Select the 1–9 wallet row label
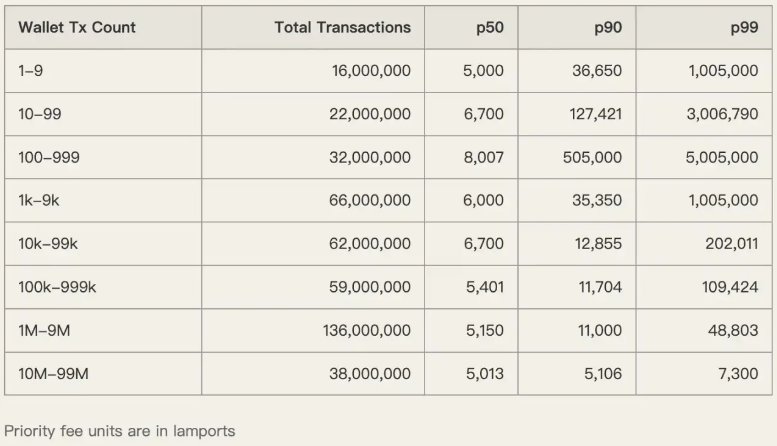 tap(32, 71)
